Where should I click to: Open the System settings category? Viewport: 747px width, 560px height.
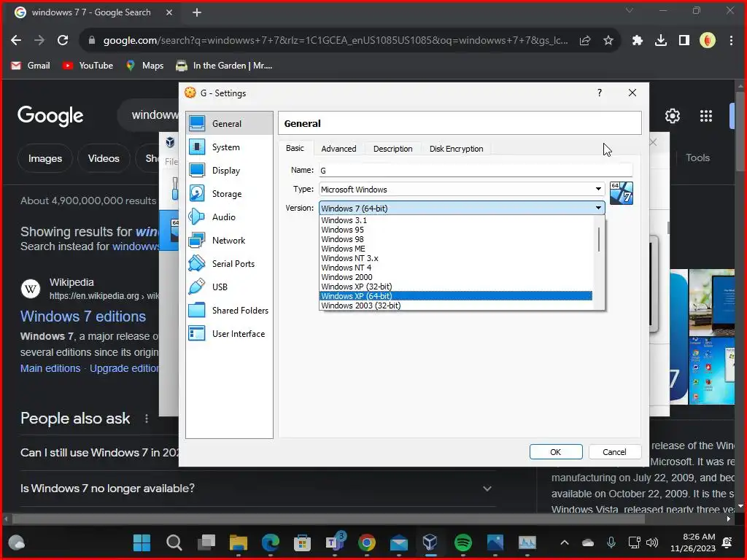tap(229, 147)
